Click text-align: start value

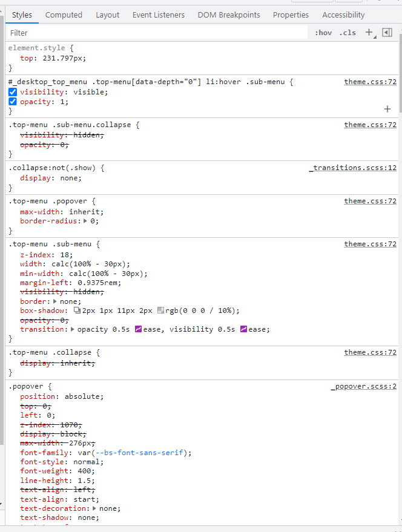coord(84,499)
